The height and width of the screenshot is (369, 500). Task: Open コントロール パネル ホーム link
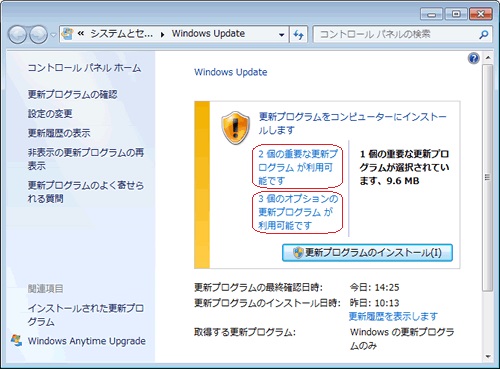84,68
